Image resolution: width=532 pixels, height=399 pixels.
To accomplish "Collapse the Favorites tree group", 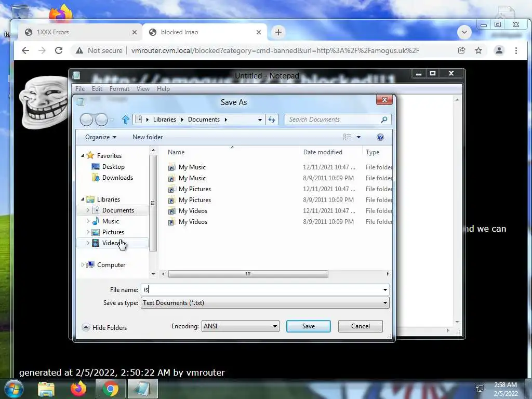I will click(x=83, y=155).
